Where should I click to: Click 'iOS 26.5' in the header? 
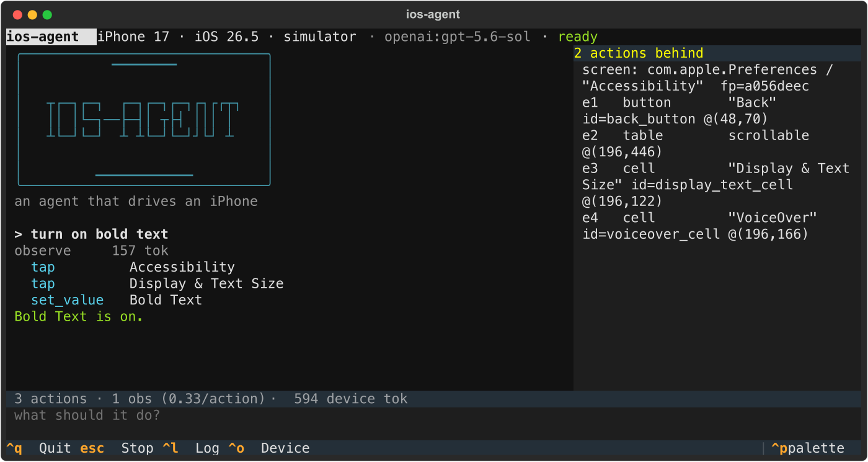click(226, 37)
